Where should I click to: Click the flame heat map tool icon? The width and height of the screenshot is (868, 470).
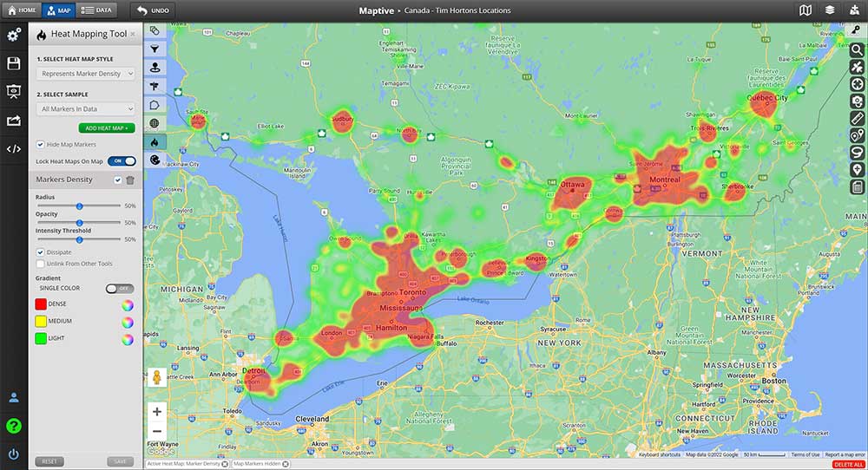click(155, 142)
